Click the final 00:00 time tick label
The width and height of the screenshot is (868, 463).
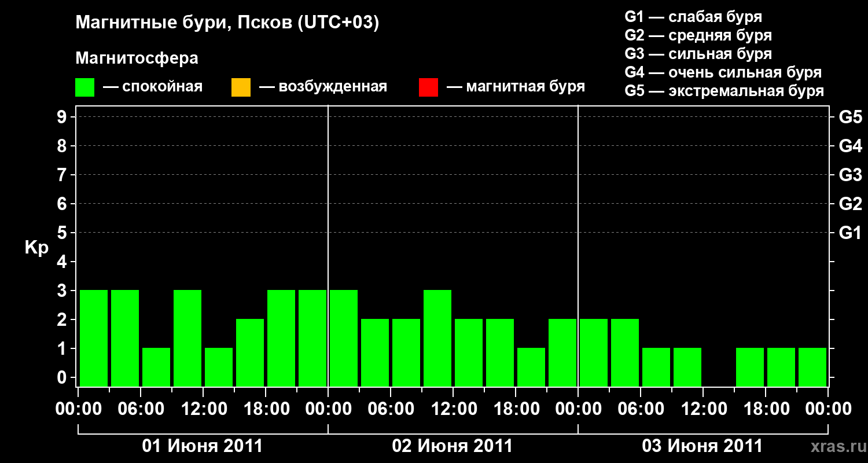[828, 409]
